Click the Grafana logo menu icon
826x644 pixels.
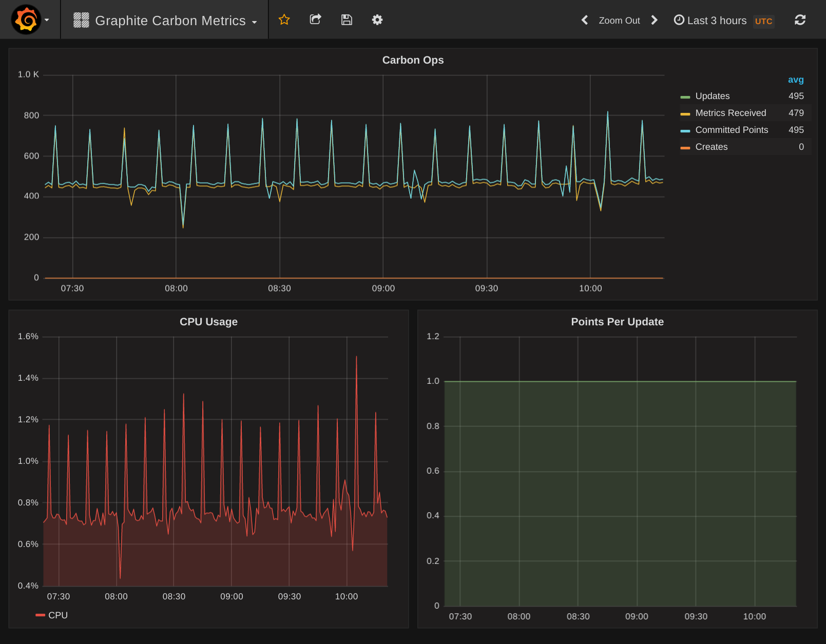26,20
